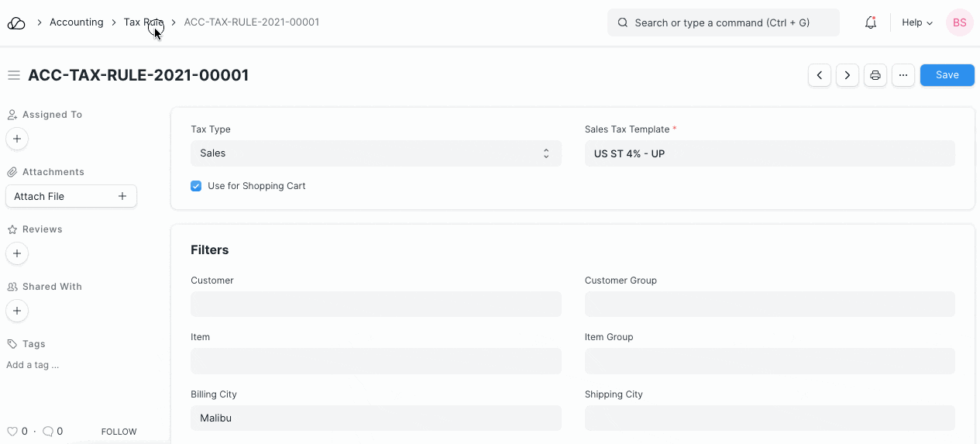The width and height of the screenshot is (980, 444).
Task: Expand the Help menu
Action: pyautogui.click(x=917, y=23)
